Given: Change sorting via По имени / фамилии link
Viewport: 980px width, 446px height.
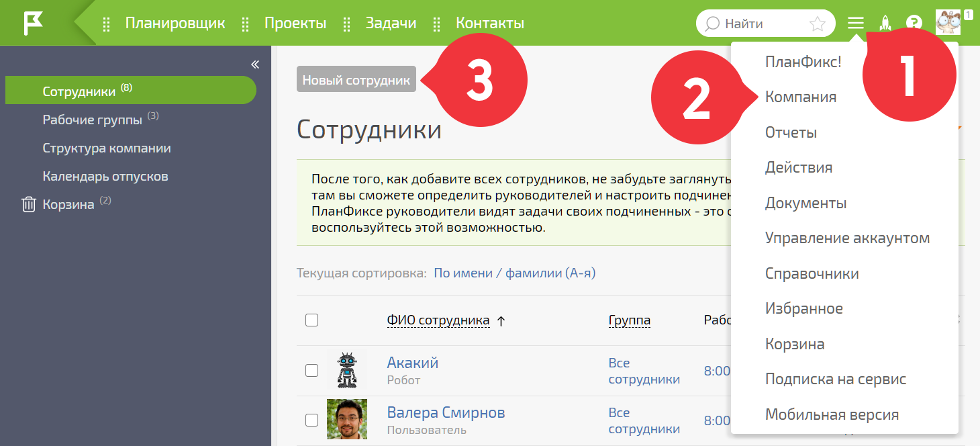Looking at the screenshot, I should click(x=515, y=273).
